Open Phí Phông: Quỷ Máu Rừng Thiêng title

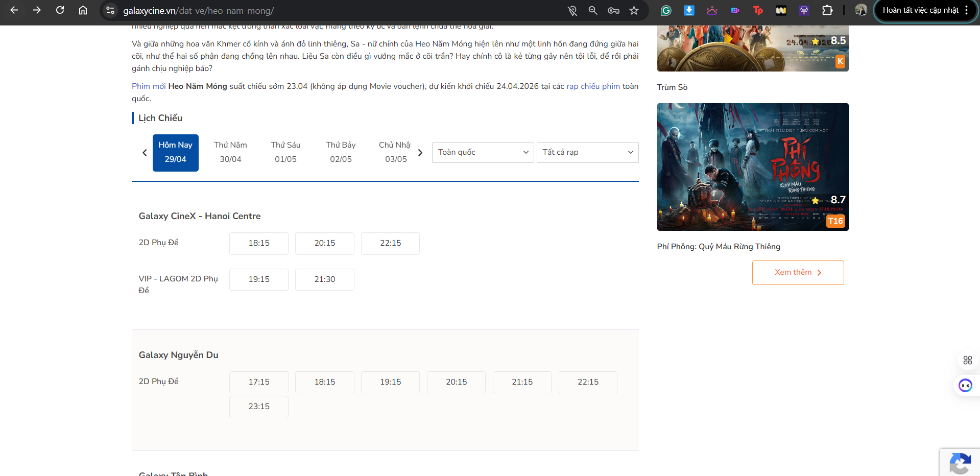(719, 247)
